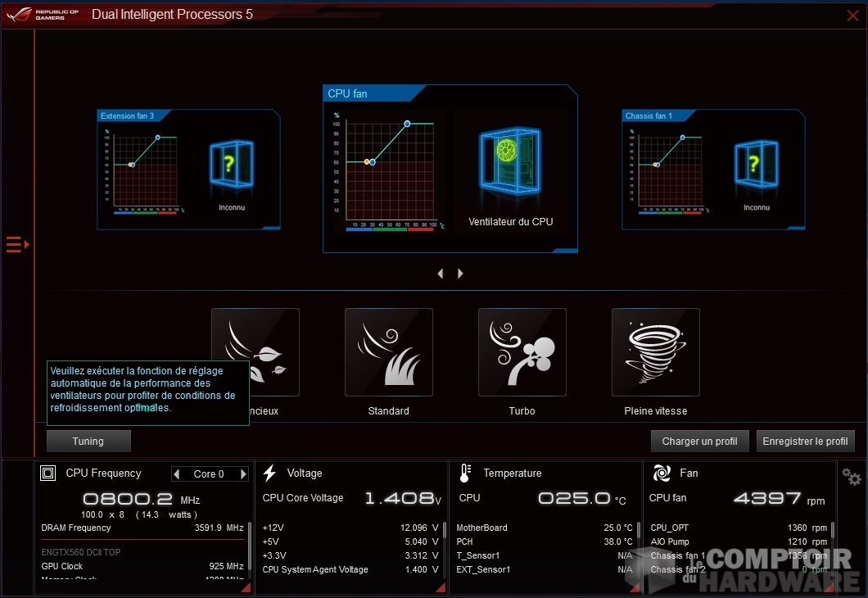Expand the Voltage panel corner triangle
The image size is (868, 598).
[x=441, y=587]
